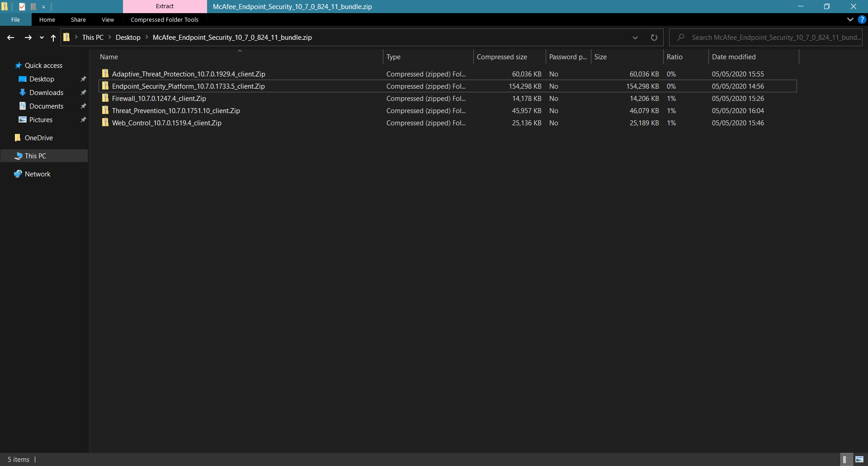Click the 14,178 KB compressed size cell

(x=527, y=99)
